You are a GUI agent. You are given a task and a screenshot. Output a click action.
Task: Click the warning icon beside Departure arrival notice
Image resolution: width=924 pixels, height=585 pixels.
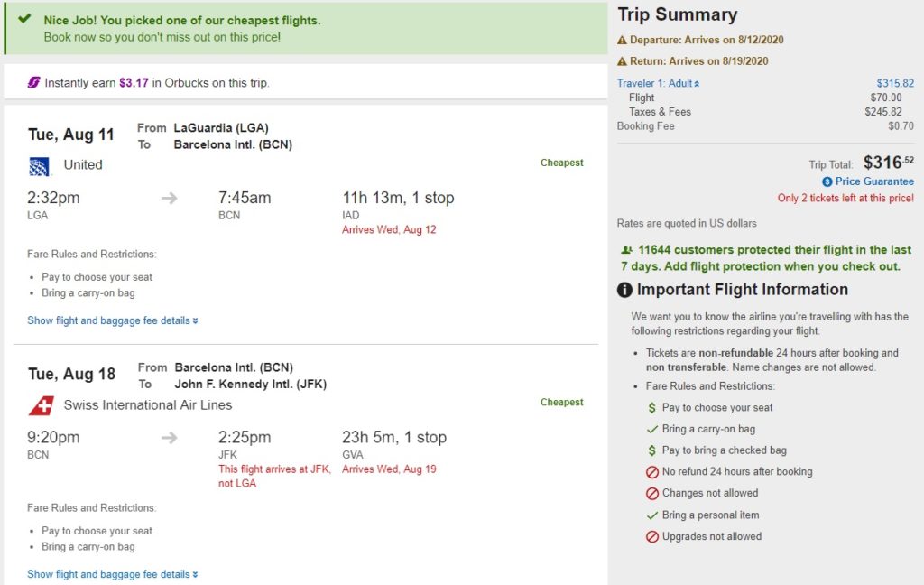(x=622, y=40)
